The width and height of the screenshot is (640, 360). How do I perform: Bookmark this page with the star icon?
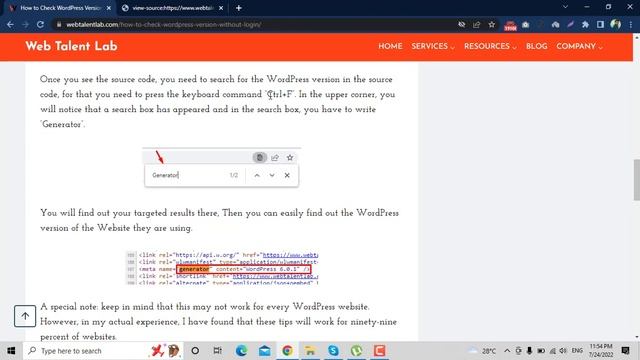click(x=491, y=24)
